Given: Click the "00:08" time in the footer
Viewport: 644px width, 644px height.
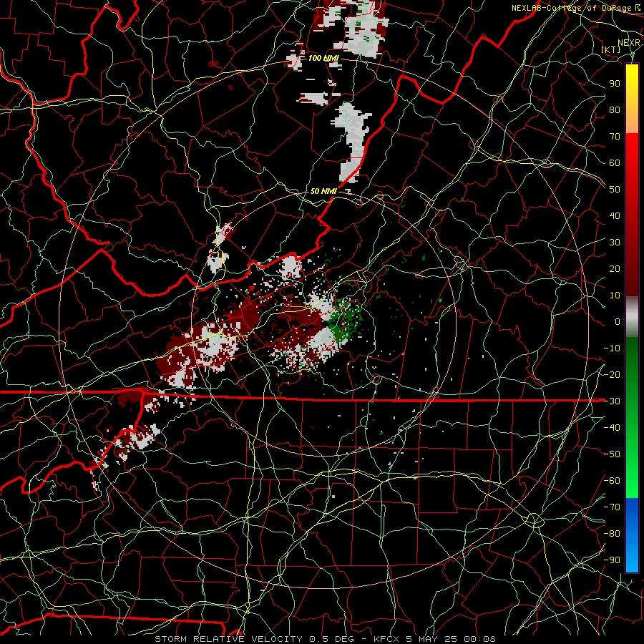Looking at the screenshot, I should tap(479, 639).
